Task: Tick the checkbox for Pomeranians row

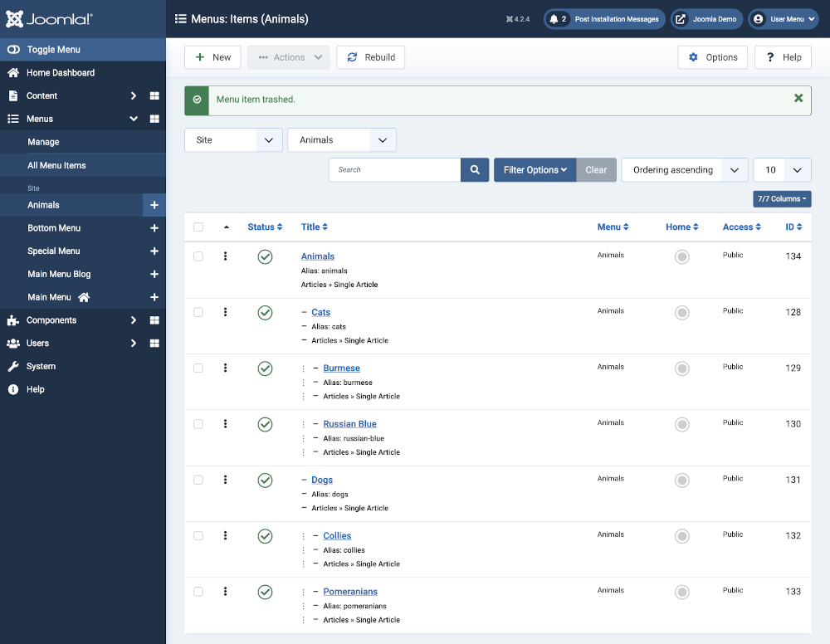Action: coord(198,592)
